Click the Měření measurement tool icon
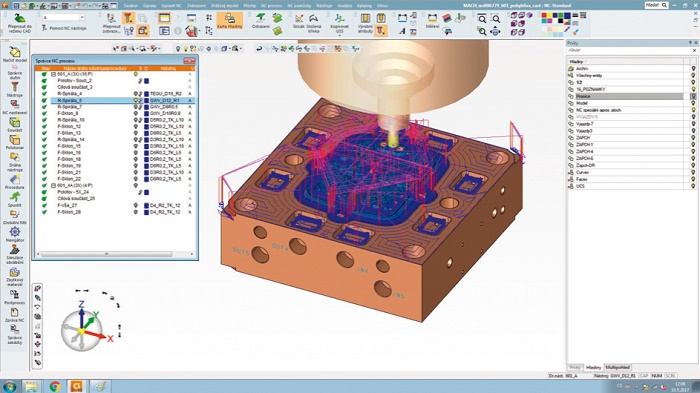The width and height of the screenshot is (700, 393). click(x=432, y=21)
